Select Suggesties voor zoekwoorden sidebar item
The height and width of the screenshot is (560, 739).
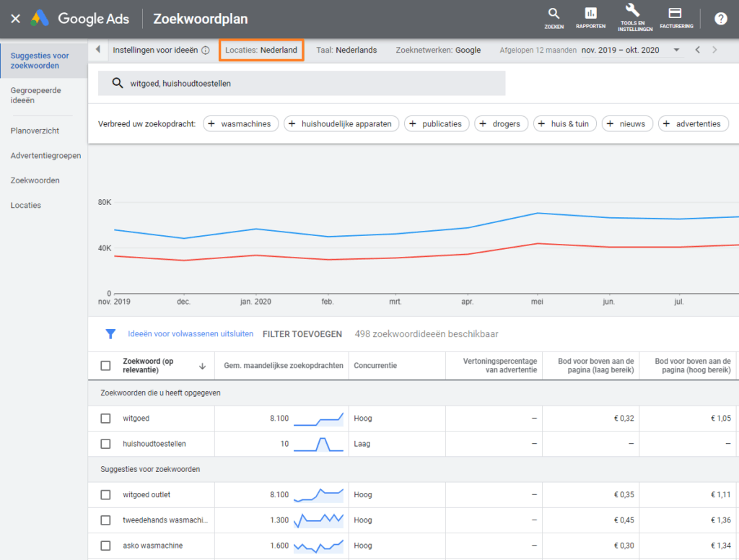(x=44, y=61)
